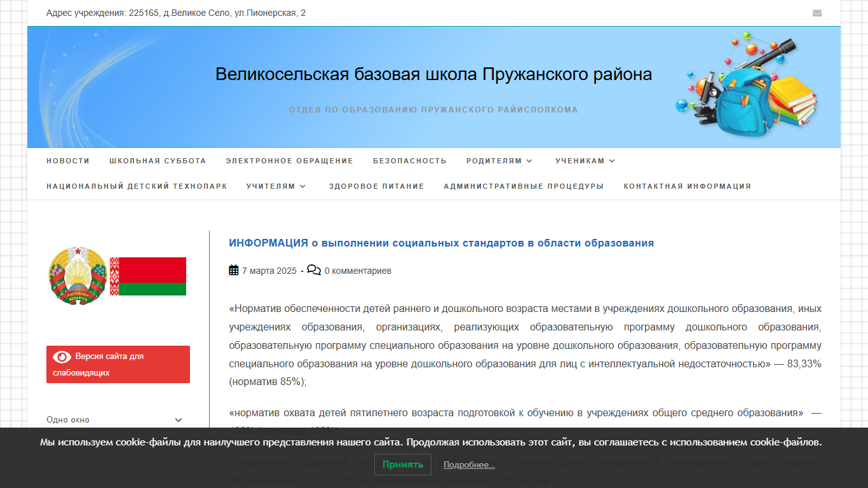Click the comments bubble icon in post meta

tap(314, 270)
